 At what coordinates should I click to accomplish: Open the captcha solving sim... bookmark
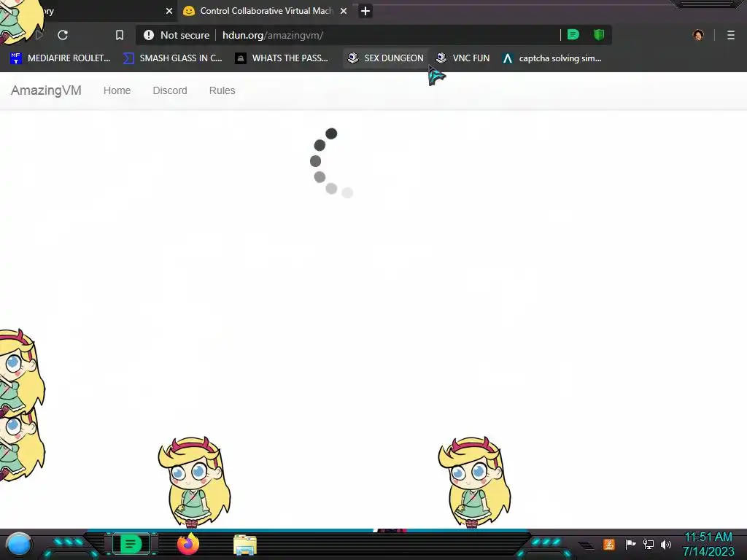click(552, 58)
